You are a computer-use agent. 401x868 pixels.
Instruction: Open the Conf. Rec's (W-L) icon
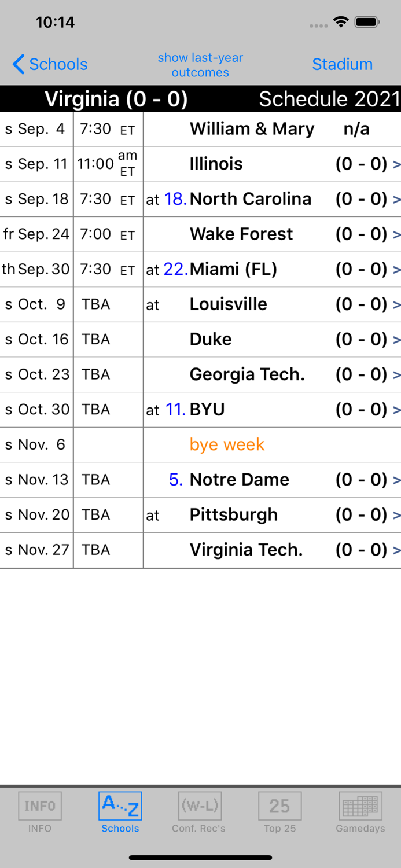(200, 806)
